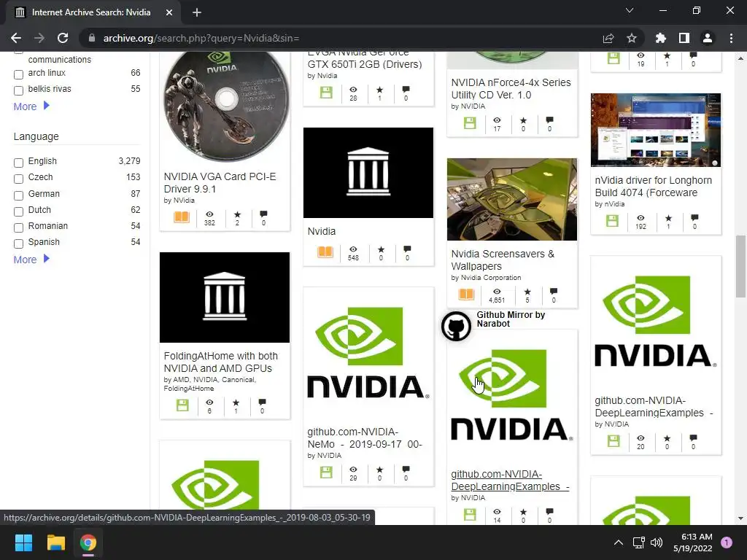Go back to the previous page
747x560 pixels.
coord(16,38)
